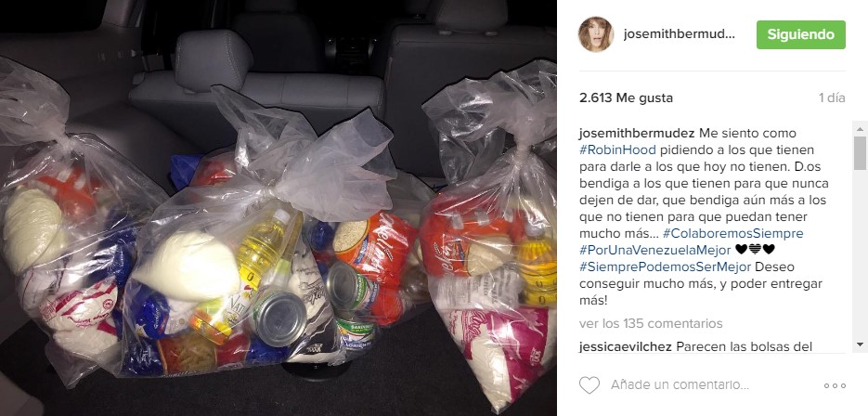This screenshot has width=868, height=416.
Task: Toggle the Siguiendo follow button
Action: (x=801, y=34)
